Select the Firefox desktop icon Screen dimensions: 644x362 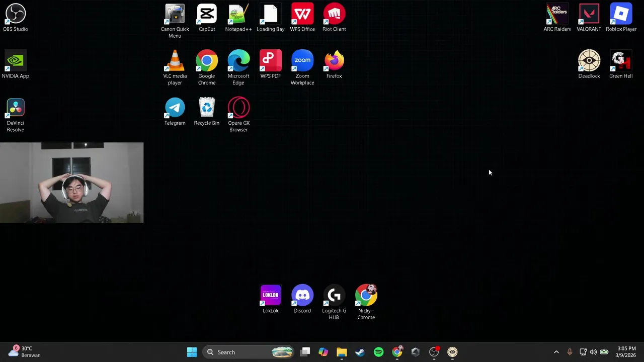tap(334, 64)
